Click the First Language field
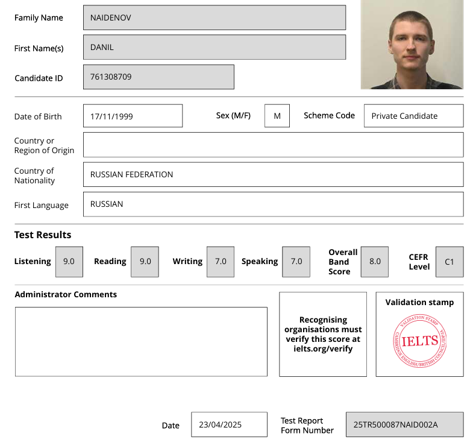Screen dimensions: 476x448 coord(273,204)
